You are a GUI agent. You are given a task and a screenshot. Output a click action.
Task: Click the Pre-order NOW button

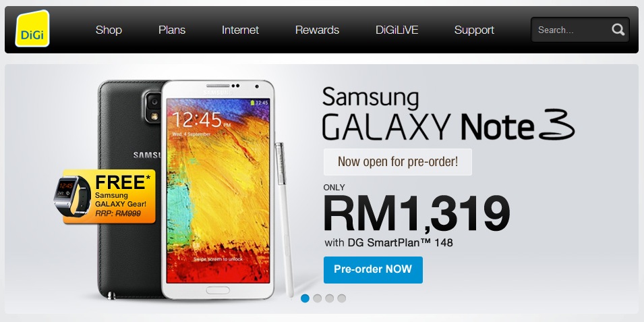click(373, 270)
